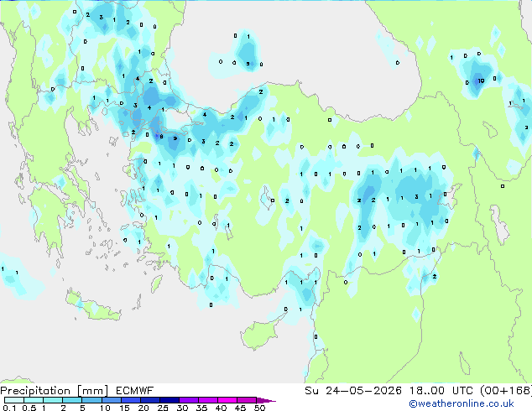
Task: Click the legend label '50'
Action: click(x=259, y=408)
